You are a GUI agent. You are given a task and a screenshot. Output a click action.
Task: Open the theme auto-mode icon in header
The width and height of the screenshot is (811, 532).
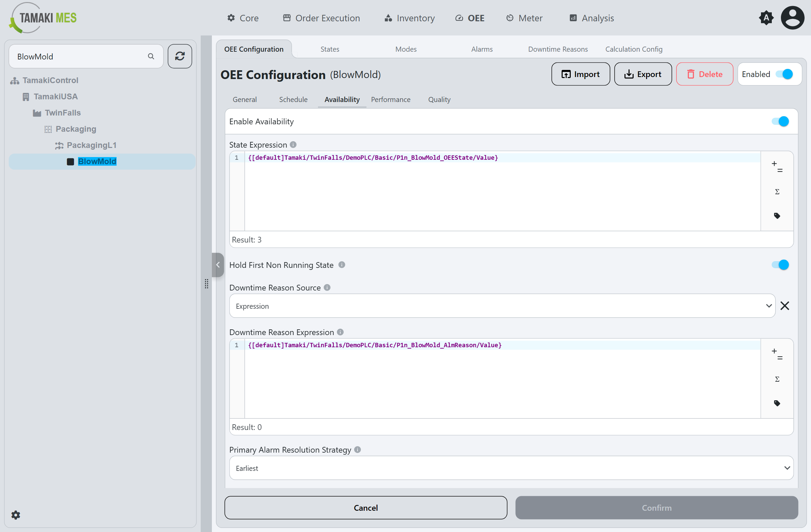tap(766, 18)
